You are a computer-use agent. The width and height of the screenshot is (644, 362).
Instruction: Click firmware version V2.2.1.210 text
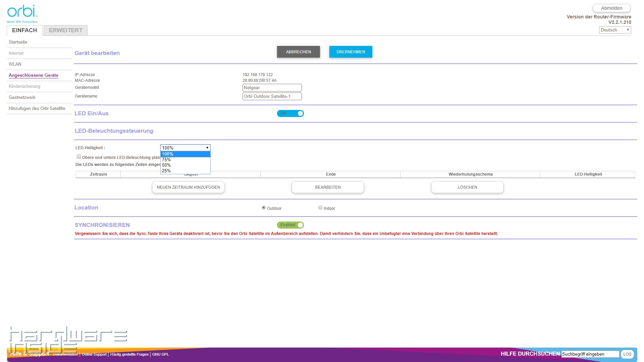coord(620,22)
